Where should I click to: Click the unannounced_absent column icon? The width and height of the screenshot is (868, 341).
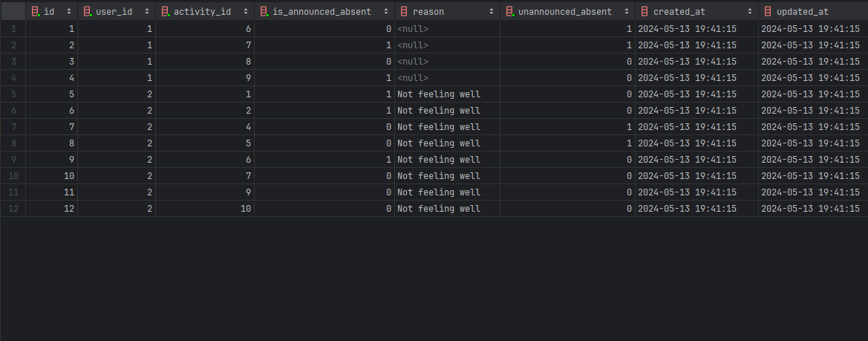click(x=509, y=12)
